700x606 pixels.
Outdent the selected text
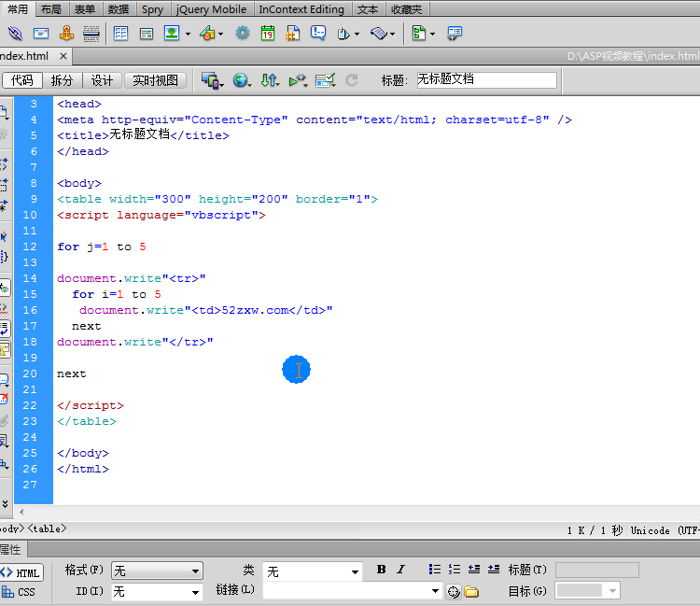pyautogui.click(x=473, y=569)
